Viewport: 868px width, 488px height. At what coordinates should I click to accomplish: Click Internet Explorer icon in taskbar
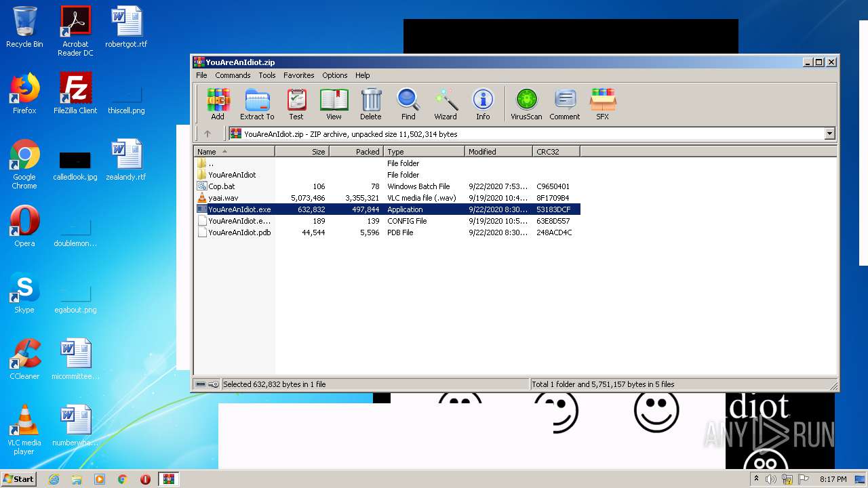[x=54, y=479]
